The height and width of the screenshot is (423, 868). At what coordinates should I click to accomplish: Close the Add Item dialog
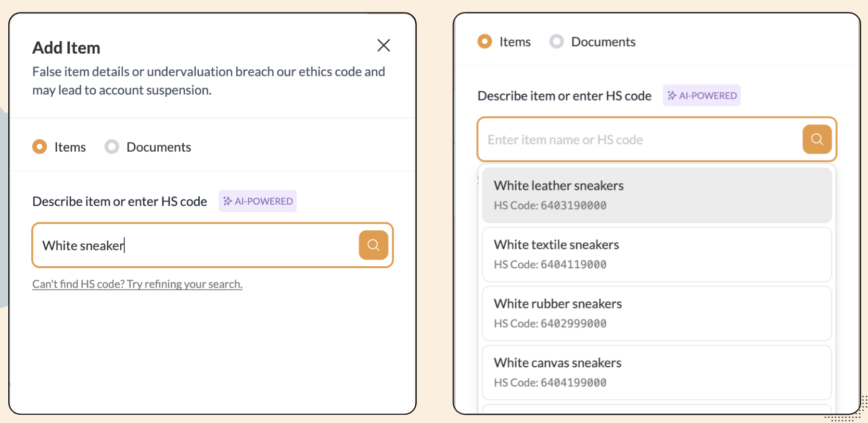point(384,45)
